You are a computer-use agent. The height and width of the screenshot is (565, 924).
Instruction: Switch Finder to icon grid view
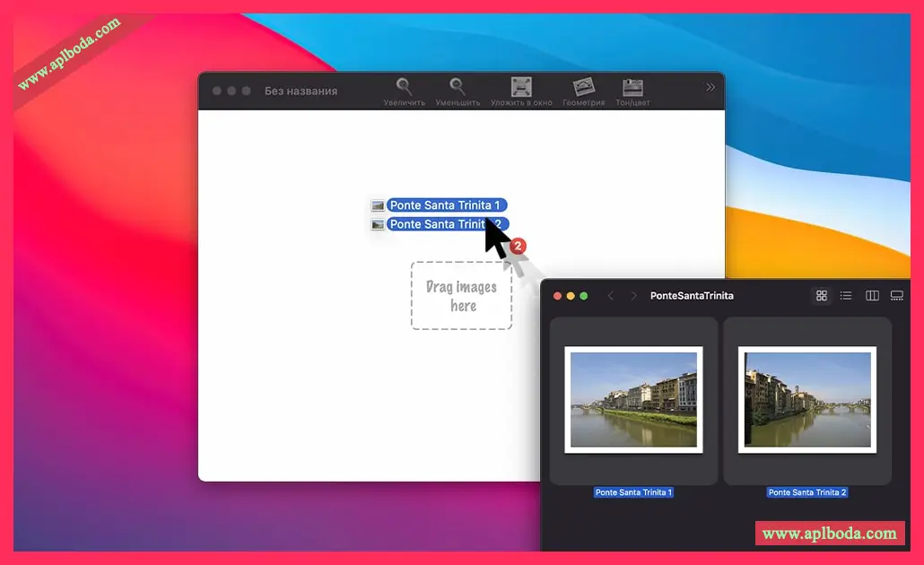[822, 295]
